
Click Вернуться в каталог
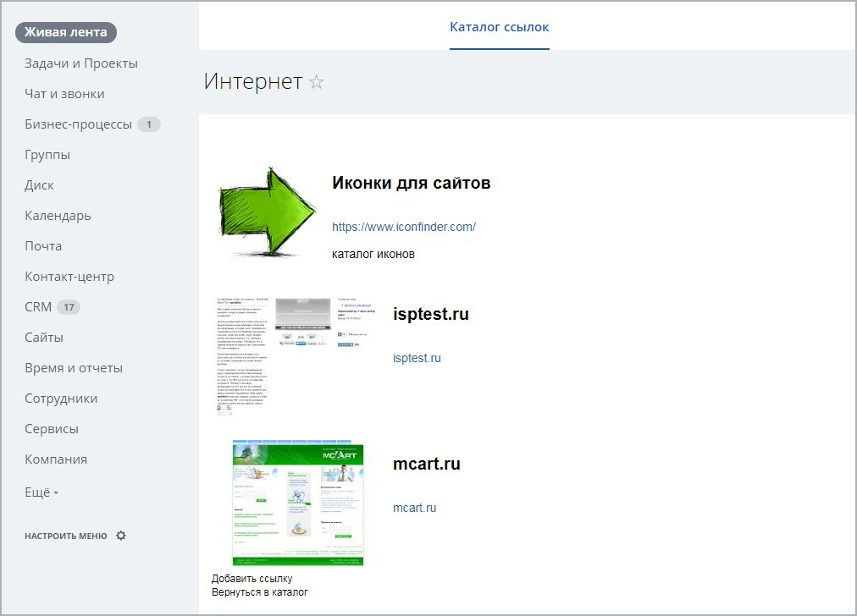click(259, 592)
